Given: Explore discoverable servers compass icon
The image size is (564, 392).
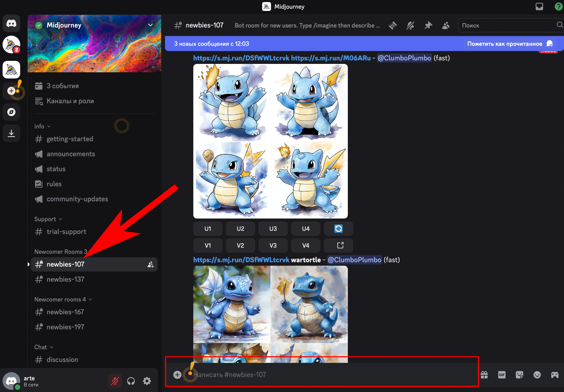Looking at the screenshot, I should (x=12, y=112).
